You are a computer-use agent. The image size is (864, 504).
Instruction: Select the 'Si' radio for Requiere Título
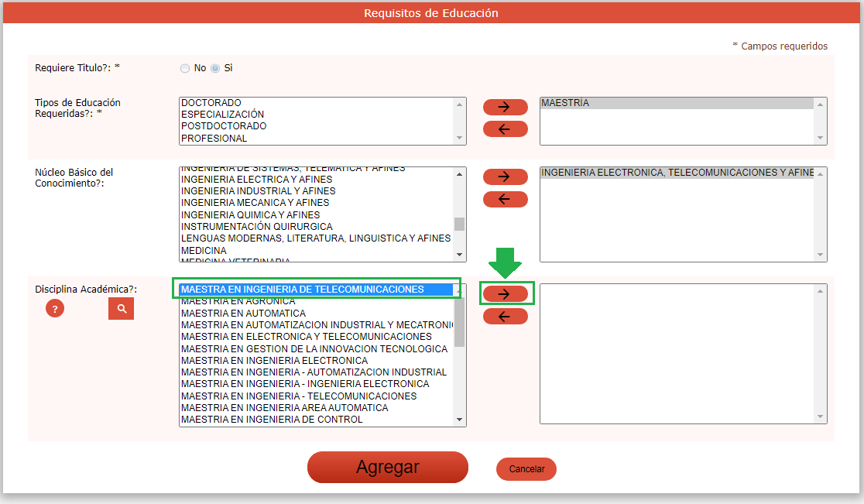click(215, 68)
